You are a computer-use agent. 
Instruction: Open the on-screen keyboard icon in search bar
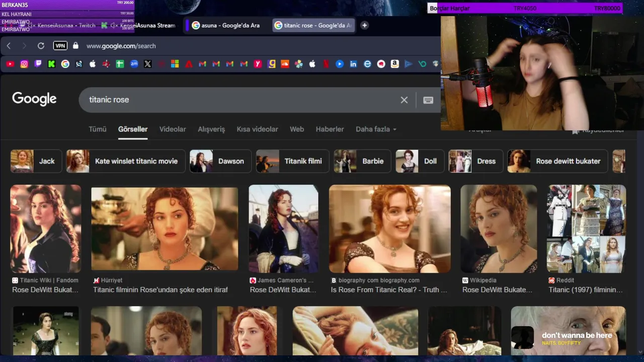point(428,100)
